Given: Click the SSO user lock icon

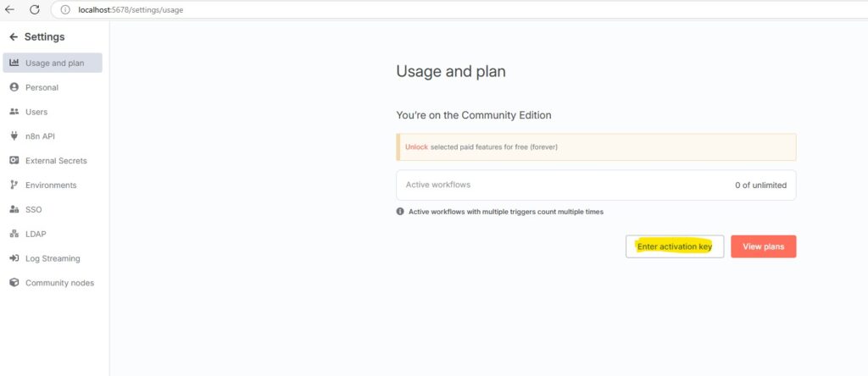Looking at the screenshot, I should [x=14, y=210].
